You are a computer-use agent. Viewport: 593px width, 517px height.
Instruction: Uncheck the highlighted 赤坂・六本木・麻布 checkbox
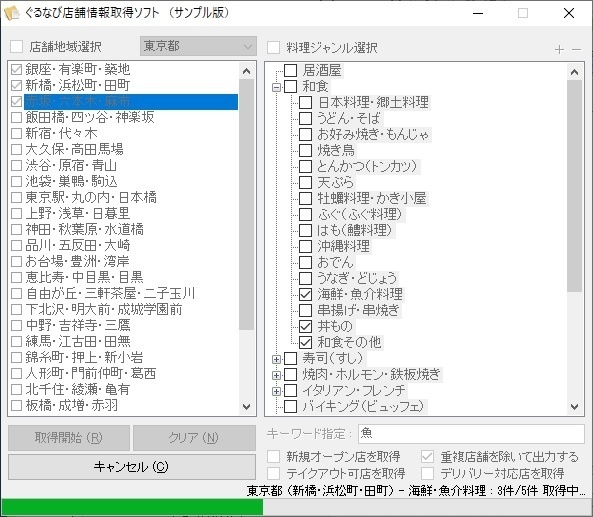[16, 101]
